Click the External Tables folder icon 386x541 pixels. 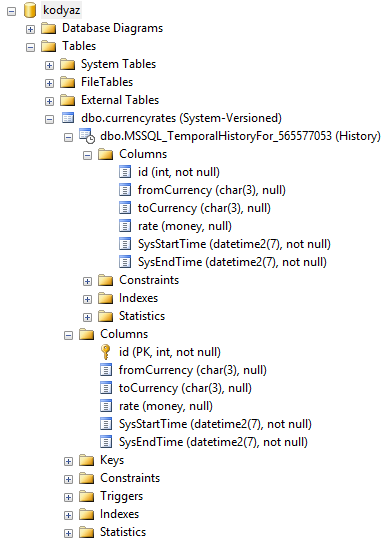click(x=68, y=100)
